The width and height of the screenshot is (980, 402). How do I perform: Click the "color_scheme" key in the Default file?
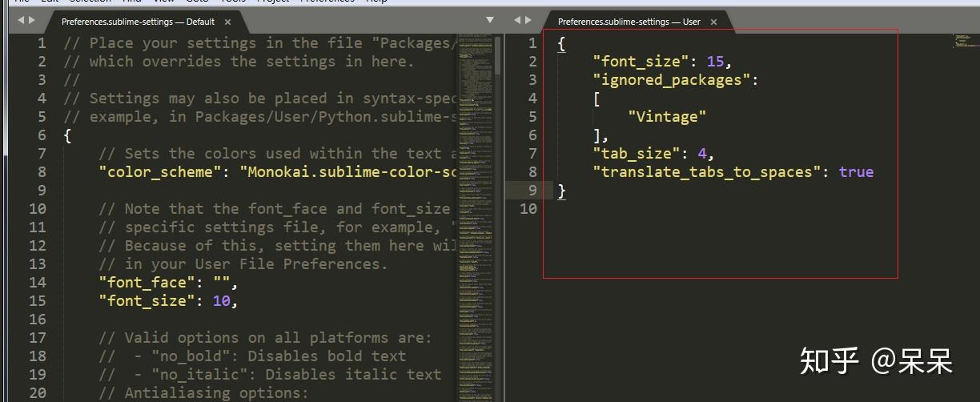click(x=160, y=172)
